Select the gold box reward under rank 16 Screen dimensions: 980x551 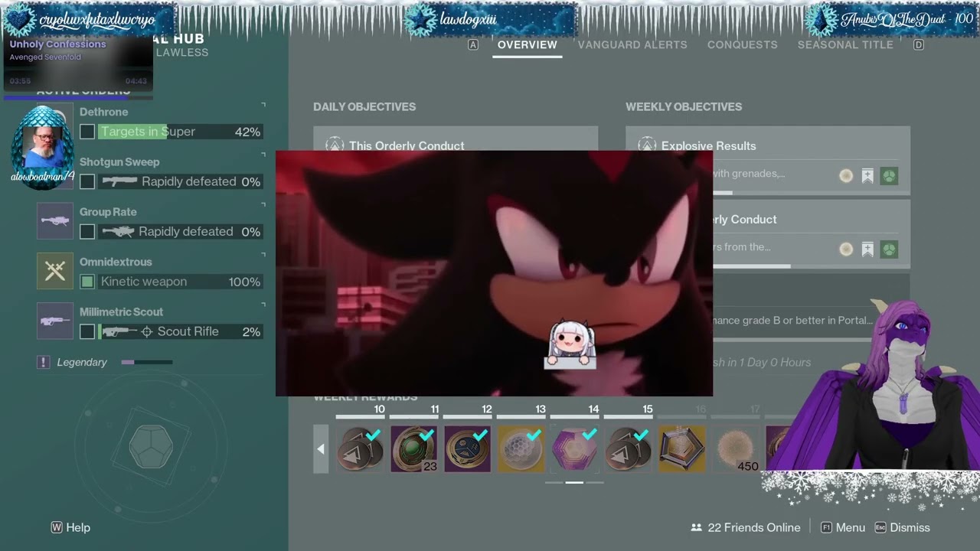point(681,448)
